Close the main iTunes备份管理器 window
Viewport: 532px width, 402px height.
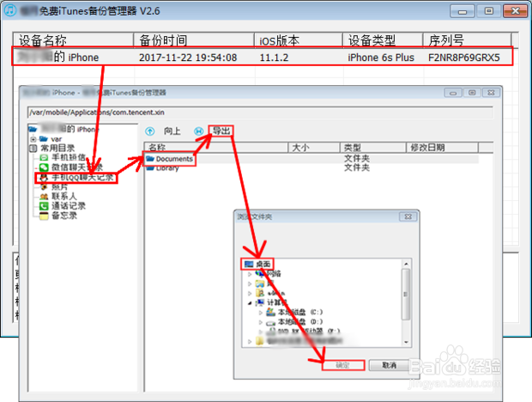coord(515,11)
